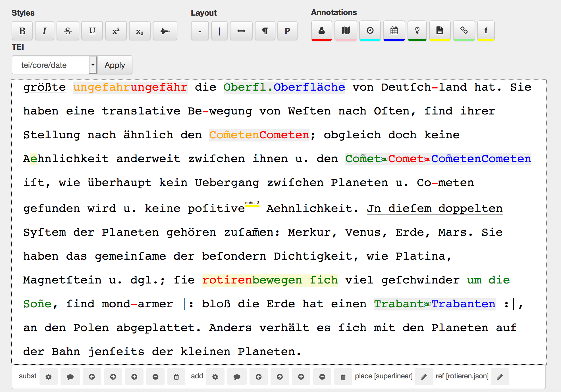The width and height of the screenshot is (561, 392).
Task: Click subst minus button
Action: (155, 377)
